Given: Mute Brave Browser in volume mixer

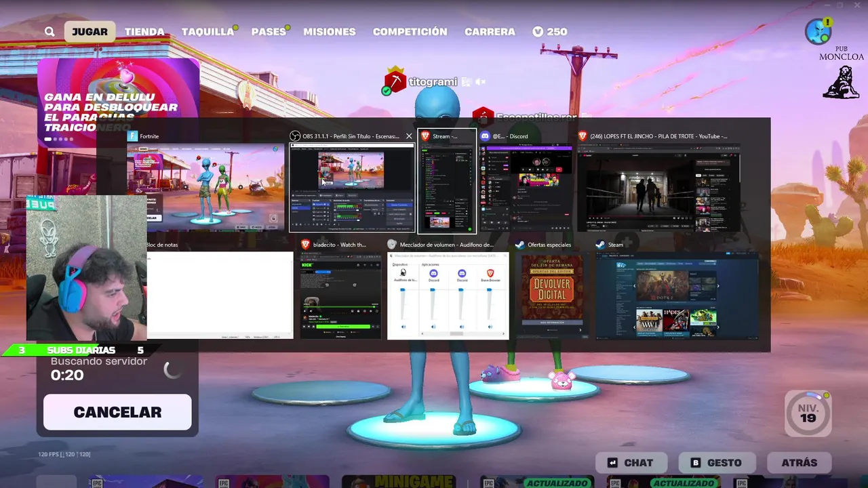Looking at the screenshot, I should tap(490, 327).
